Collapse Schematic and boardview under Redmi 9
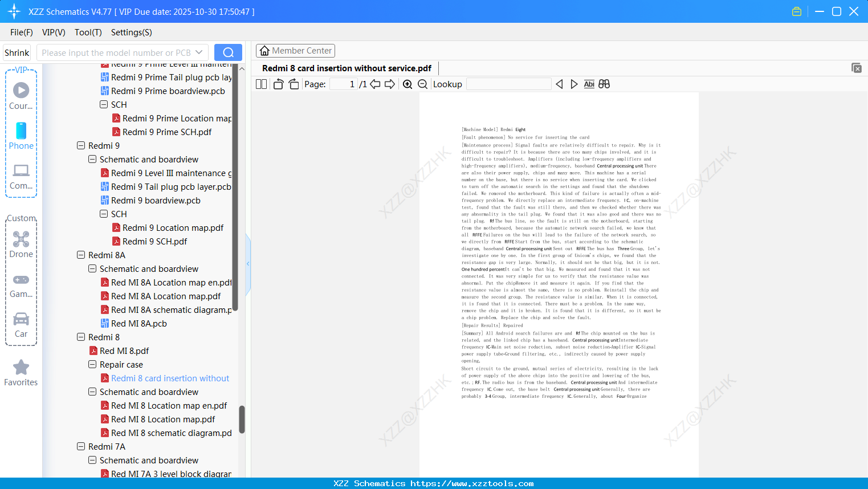 92,159
